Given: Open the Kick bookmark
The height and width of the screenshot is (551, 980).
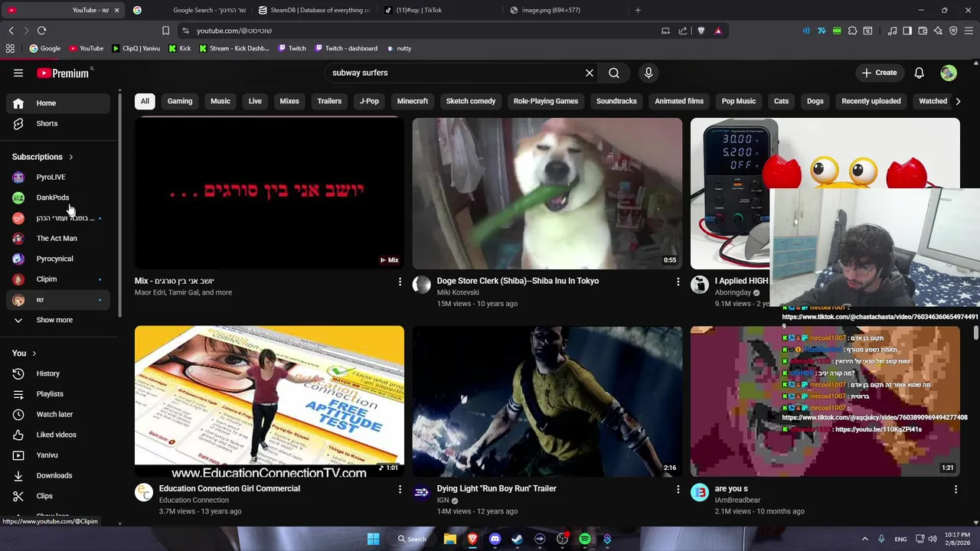Looking at the screenshot, I should [x=179, y=48].
